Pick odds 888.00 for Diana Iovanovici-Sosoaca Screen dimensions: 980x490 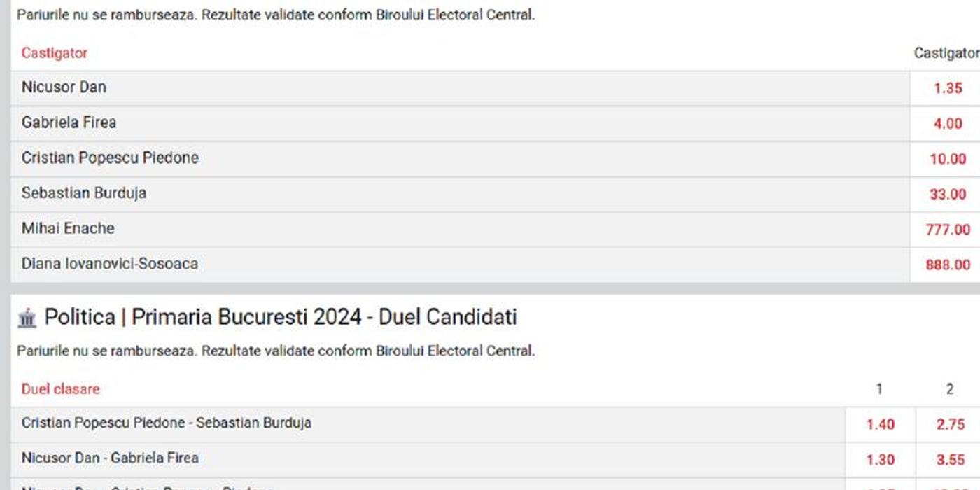pyautogui.click(x=950, y=264)
